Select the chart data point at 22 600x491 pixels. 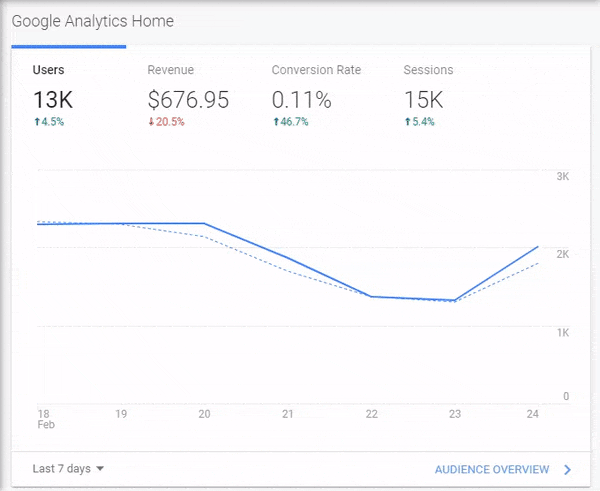click(x=371, y=296)
